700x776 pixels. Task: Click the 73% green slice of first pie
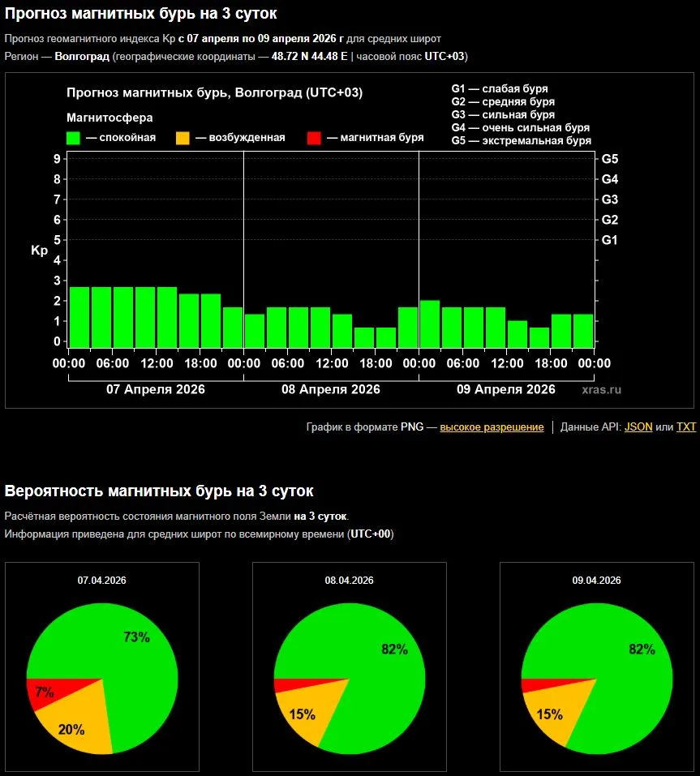130,649
